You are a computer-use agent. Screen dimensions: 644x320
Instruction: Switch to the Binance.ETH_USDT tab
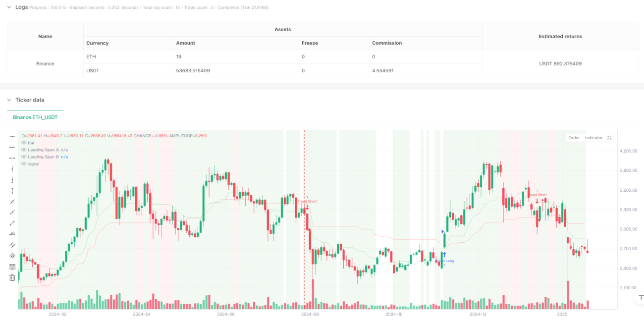pos(35,117)
